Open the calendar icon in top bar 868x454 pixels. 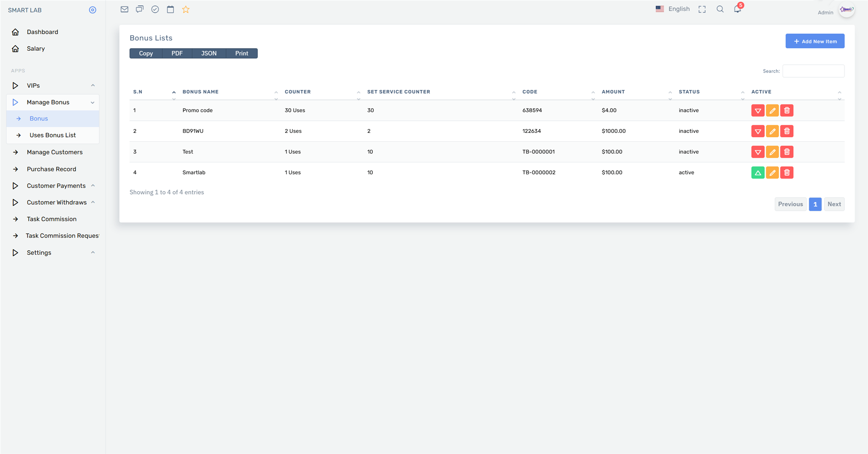tap(171, 9)
